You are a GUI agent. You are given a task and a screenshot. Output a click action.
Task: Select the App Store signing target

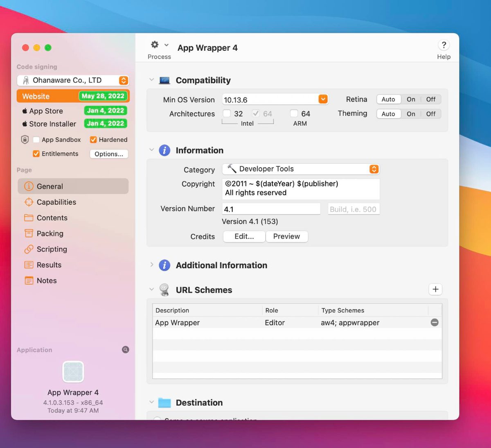click(x=73, y=111)
